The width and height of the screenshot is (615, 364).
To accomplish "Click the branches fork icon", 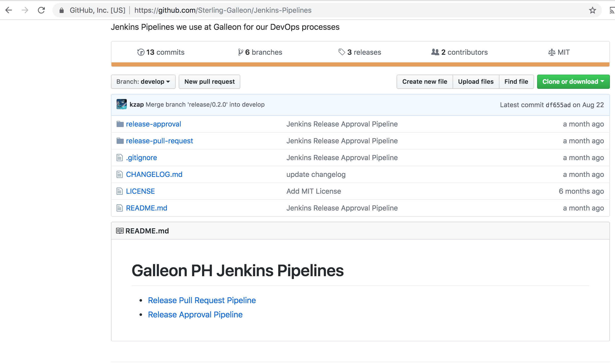I will point(240,52).
